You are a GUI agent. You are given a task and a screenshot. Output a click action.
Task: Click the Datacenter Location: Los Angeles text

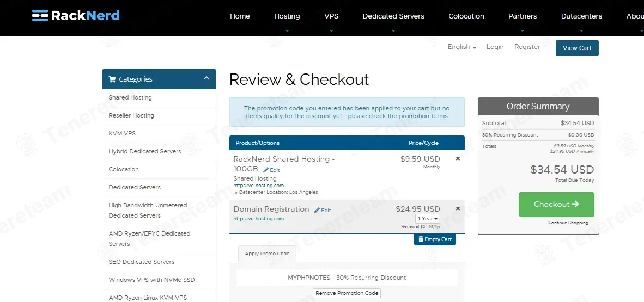click(x=278, y=192)
